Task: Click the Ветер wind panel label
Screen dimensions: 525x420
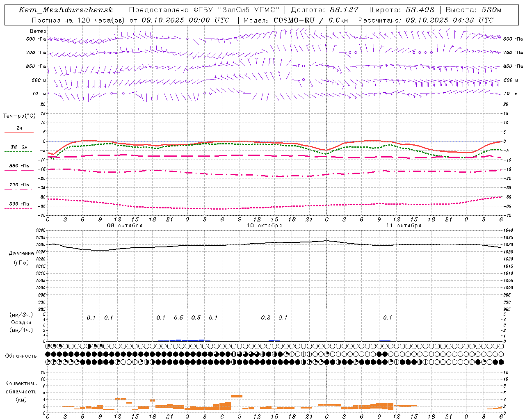Action: pyautogui.click(x=38, y=31)
